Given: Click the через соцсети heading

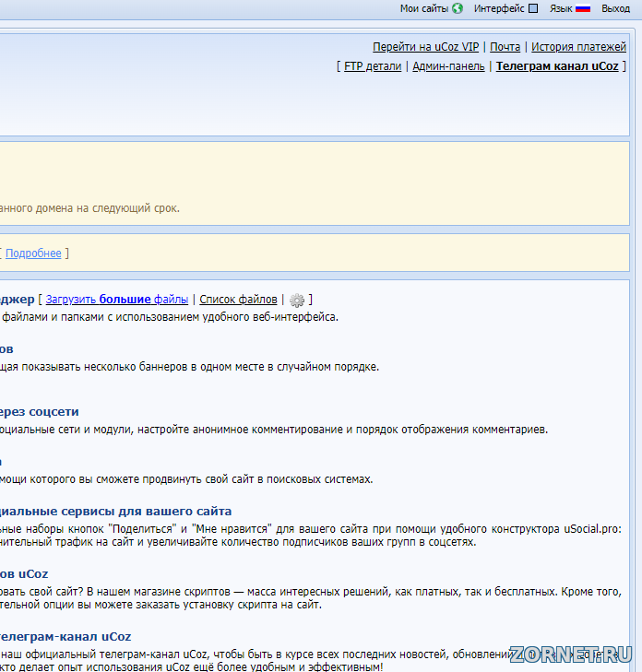Looking at the screenshot, I should 39,412.
